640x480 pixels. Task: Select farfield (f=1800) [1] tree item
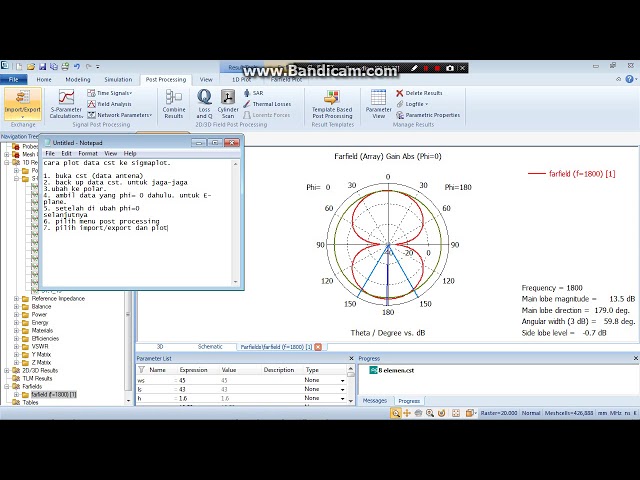pos(53,395)
